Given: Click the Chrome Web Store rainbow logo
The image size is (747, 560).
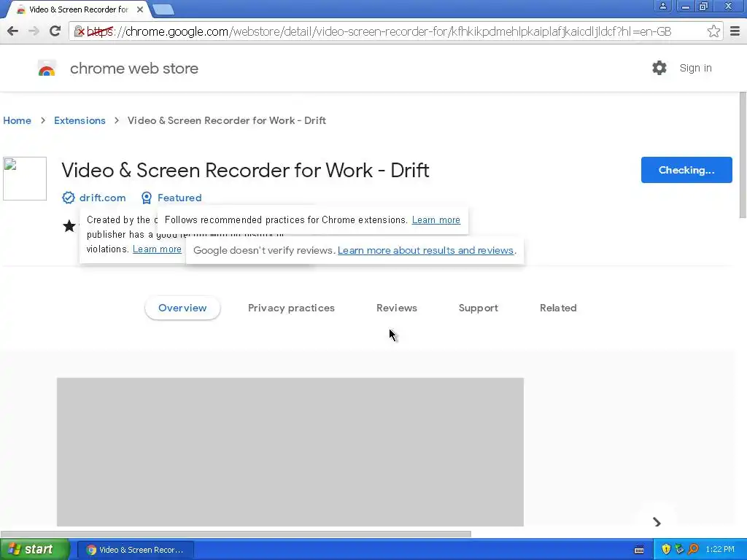Looking at the screenshot, I should pyautogui.click(x=47, y=68).
